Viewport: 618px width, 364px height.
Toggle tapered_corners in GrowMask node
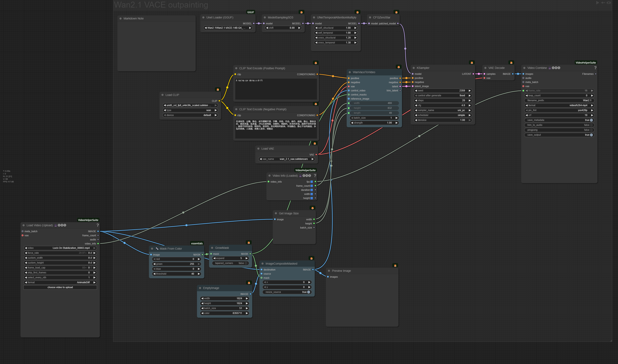tap(246, 263)
